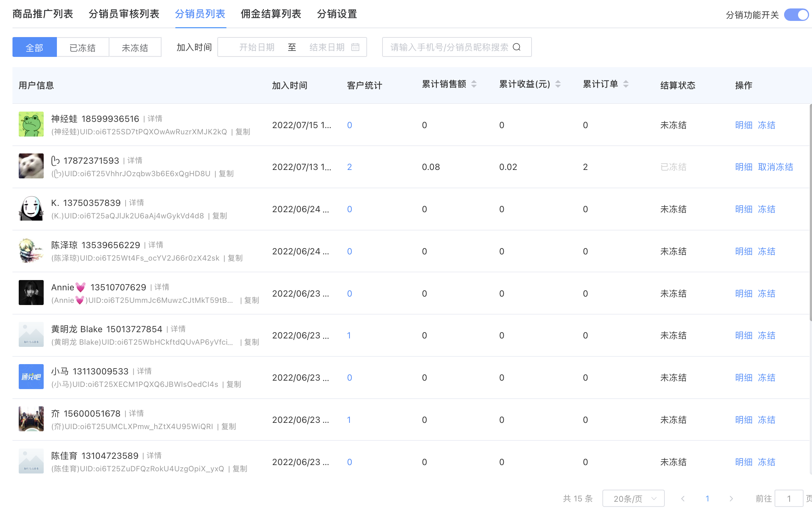812x508 pixels.
Task: Open the 开始日期 date picker
Action: click(x=257, y=47)
